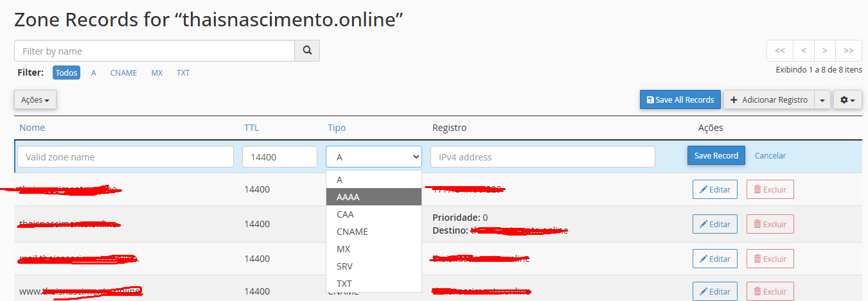The width and height of the screenshot is (868, 301).
Task: Sort by the Nome column header
Action: tap(32, 128)
